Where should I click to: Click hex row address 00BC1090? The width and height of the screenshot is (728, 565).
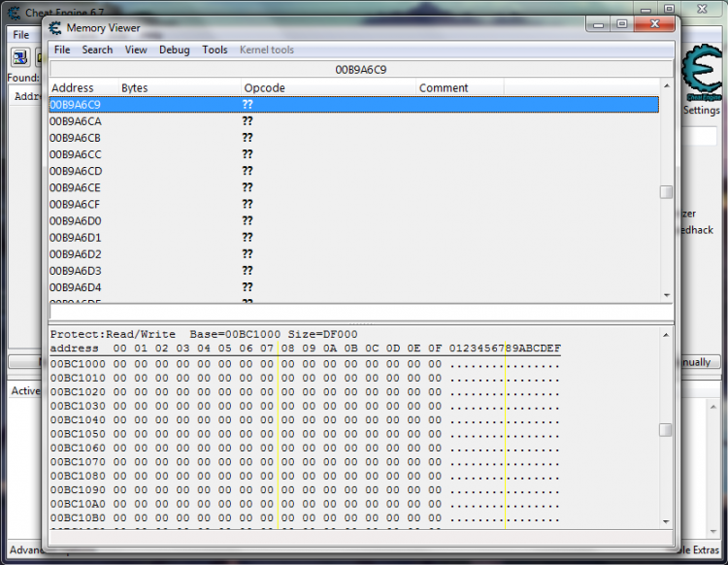click(x=78, y=490)
